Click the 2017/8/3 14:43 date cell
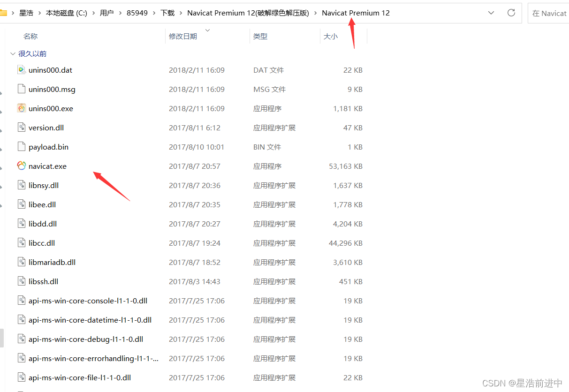 (195, 281)
